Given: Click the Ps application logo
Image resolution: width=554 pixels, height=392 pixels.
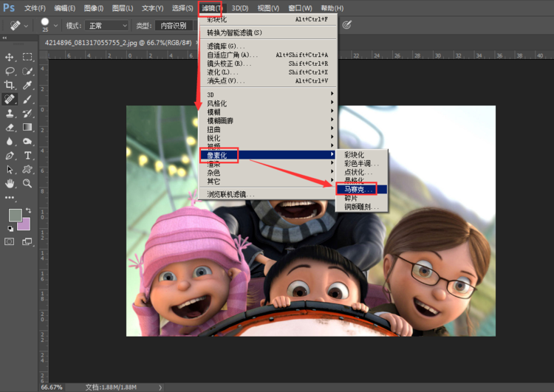Looking at the screenshot, I should (9, 8).
